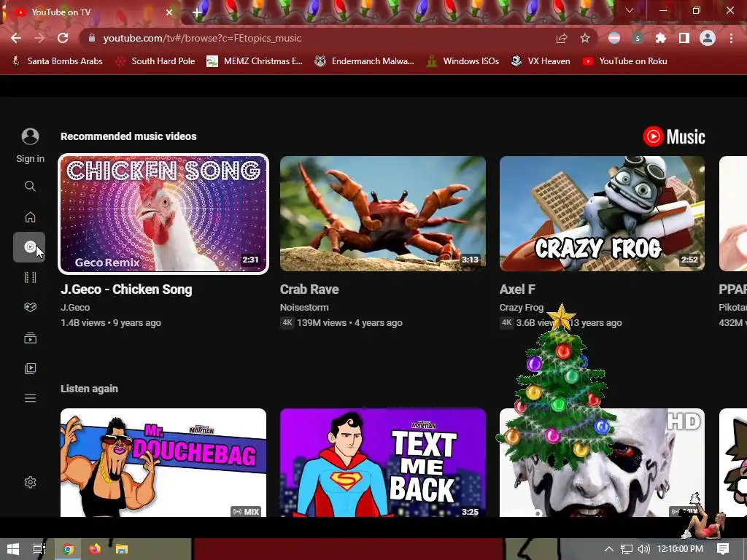Show hidden system tray icons chevron
Screen dimensions: 747x560
608,549
